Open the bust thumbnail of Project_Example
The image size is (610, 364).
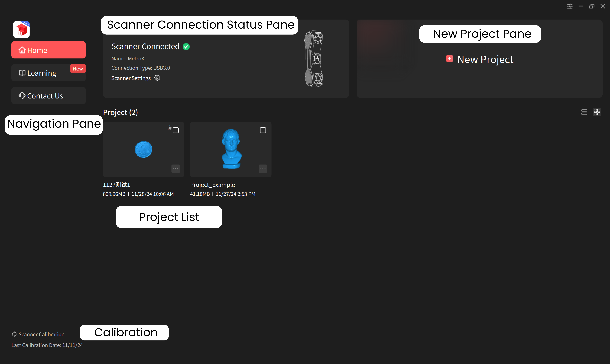pos(230,149)
